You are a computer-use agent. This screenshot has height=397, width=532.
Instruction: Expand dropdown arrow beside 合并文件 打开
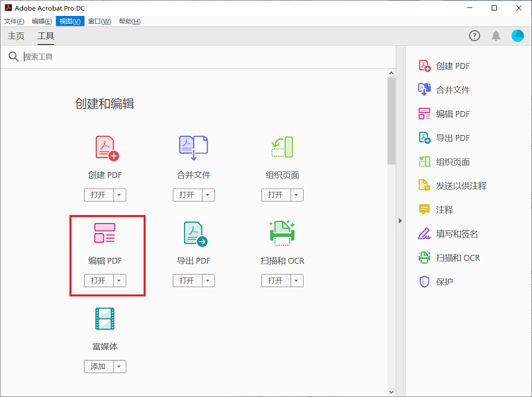pos(208,195)
